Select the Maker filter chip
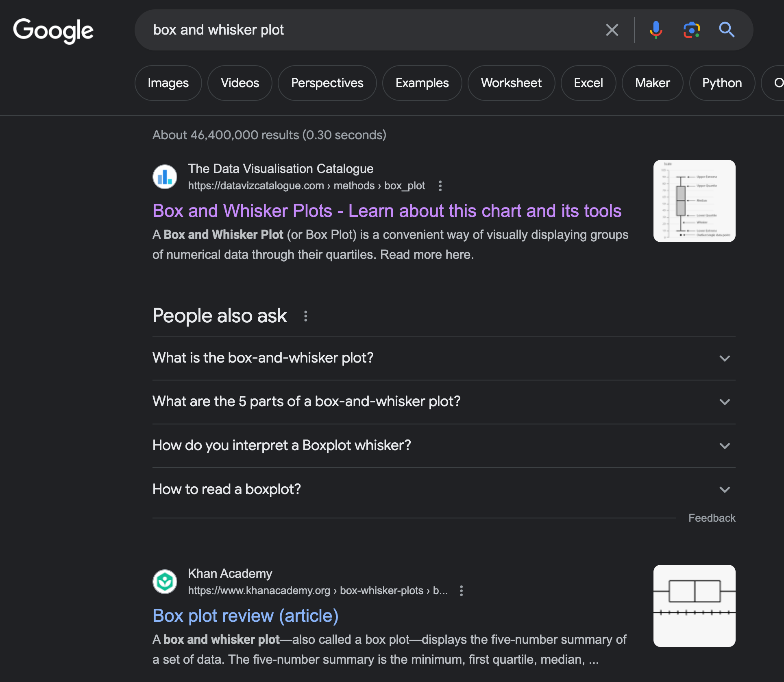The width and height of the screenshot is (784, 682). [652, 83]
